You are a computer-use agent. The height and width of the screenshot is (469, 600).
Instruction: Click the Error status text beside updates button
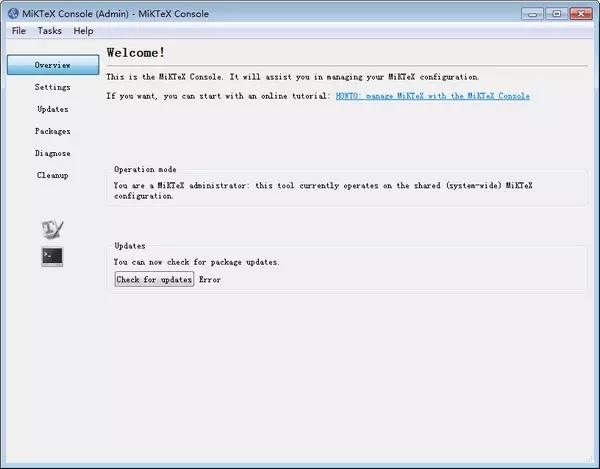[x=210, y=280]
